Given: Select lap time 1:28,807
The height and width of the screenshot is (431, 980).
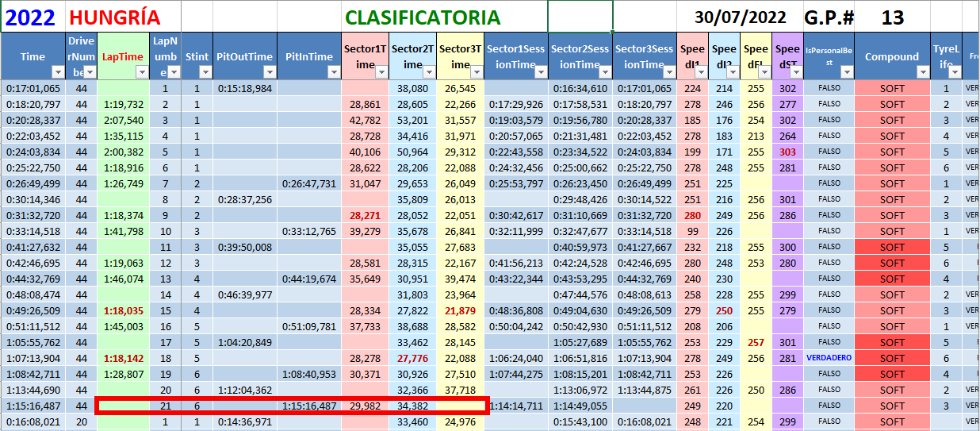Looking at the screenshot, I should (124, 374).
